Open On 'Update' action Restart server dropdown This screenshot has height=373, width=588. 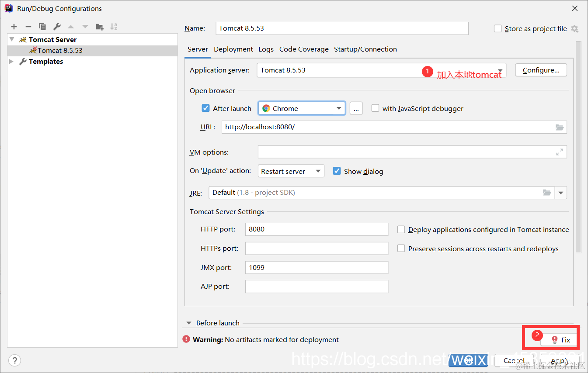[291, 171]
